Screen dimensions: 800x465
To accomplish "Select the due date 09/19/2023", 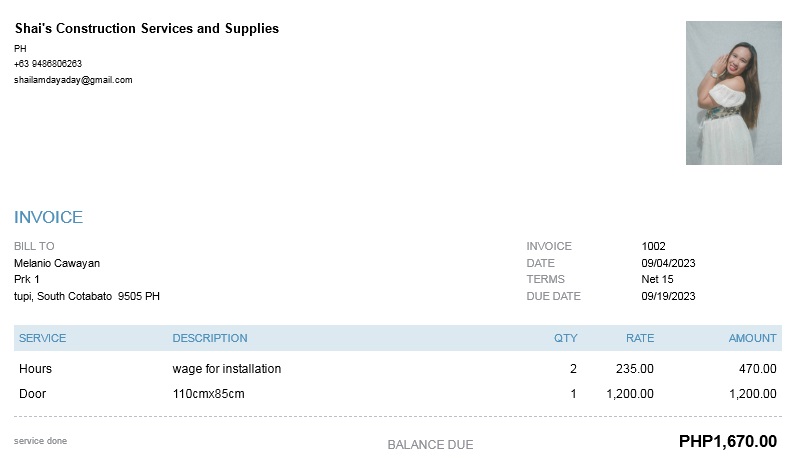I will click(668, 296).
